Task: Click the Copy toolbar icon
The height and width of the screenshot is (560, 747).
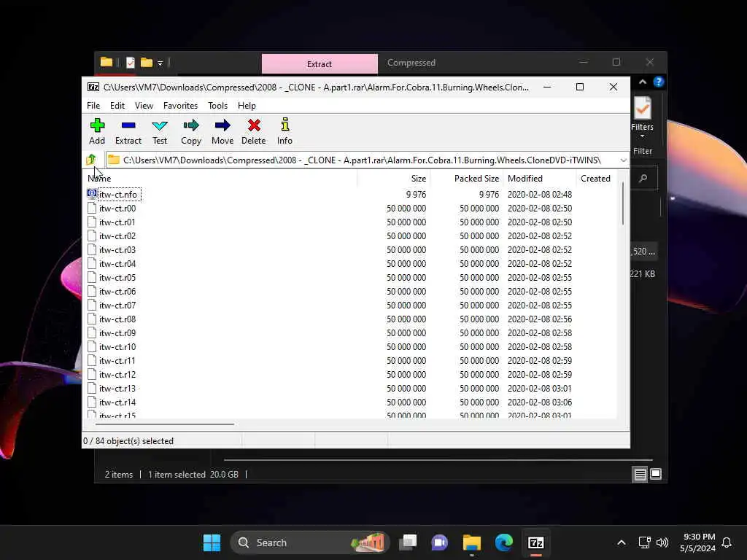Action: (191, 131)
